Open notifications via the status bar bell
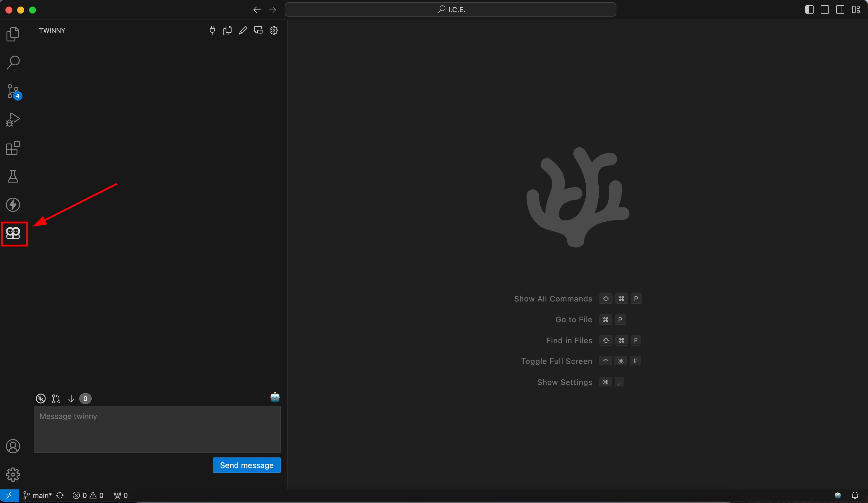This screenshot has height=503, width=868. click(855, 495)
